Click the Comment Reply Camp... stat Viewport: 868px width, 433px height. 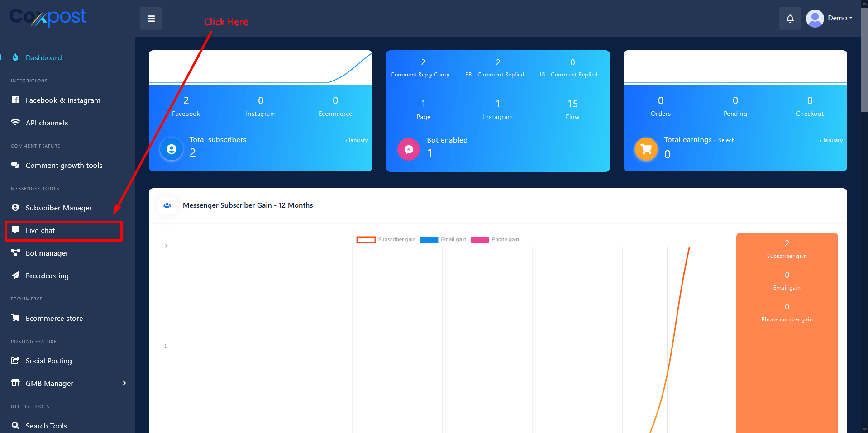(x=422, y=68)
